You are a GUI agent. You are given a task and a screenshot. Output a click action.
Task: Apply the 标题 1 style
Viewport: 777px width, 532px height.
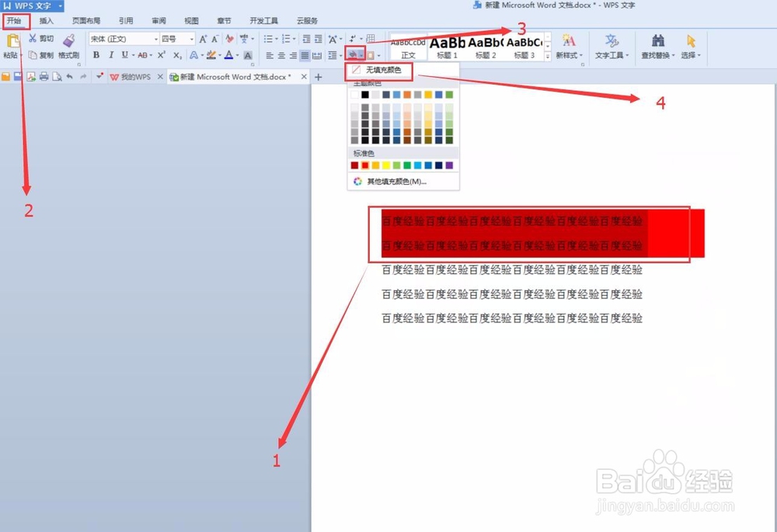click(447, 47)
